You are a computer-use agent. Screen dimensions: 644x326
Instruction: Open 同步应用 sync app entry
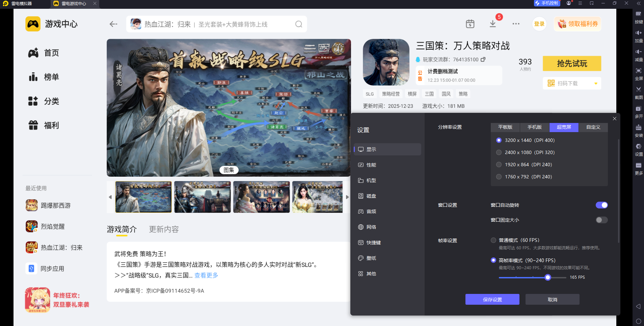pos(45,269)
